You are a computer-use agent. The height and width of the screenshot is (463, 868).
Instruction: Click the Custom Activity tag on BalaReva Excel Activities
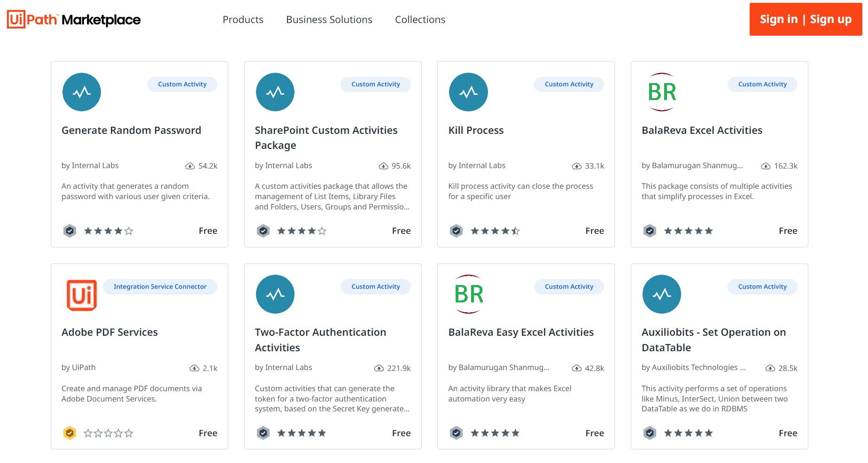click(x=762, y=85)
